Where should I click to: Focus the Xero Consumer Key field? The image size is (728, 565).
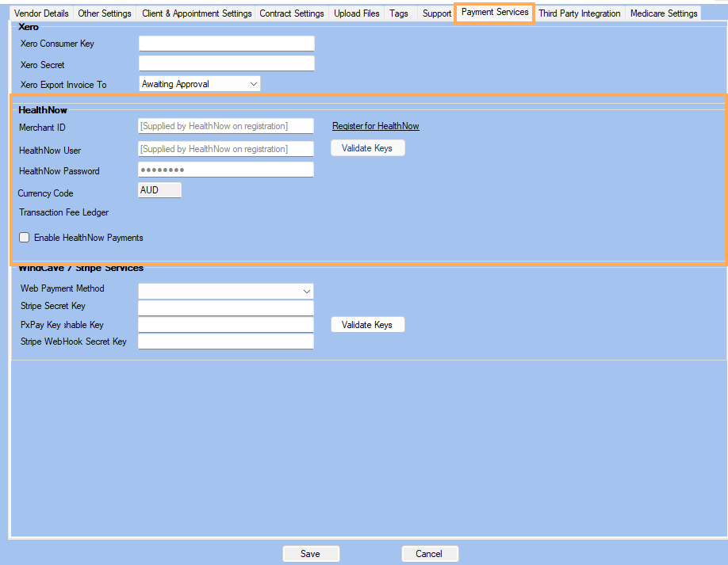(x=227, y=44)
